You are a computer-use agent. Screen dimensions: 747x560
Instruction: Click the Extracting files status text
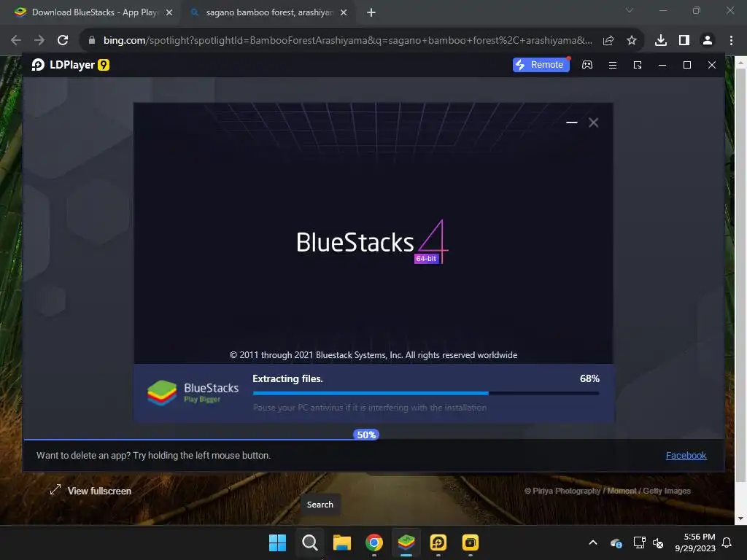tap(287, 378)
